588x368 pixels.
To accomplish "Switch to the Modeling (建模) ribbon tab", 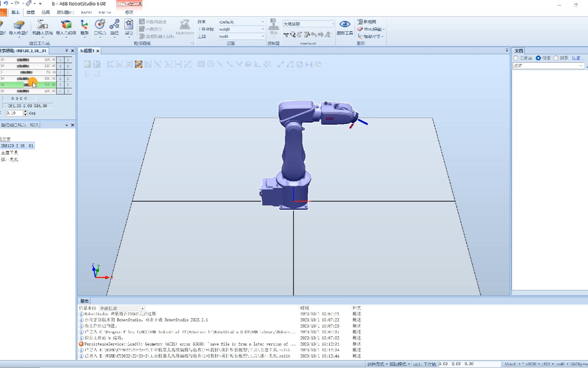I will coord(31,12).
